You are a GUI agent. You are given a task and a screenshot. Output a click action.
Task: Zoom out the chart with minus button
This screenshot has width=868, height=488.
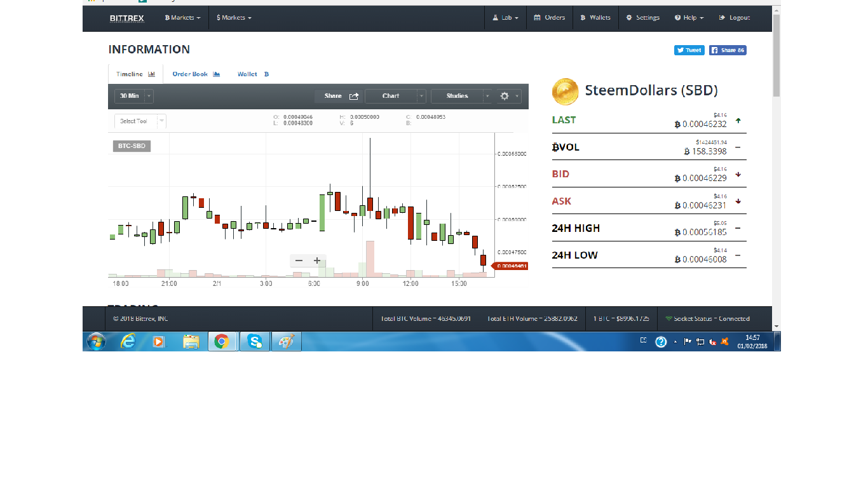point(299,261)
